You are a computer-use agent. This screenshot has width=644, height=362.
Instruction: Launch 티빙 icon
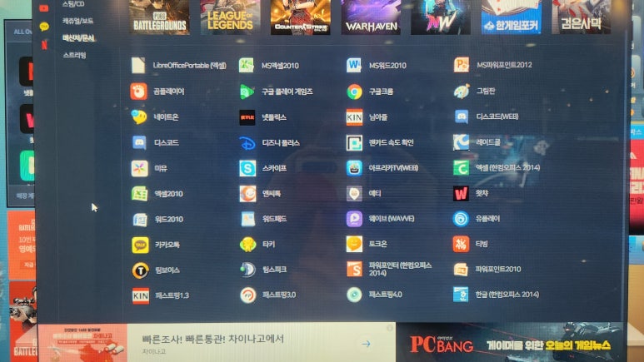pos(461,244)
